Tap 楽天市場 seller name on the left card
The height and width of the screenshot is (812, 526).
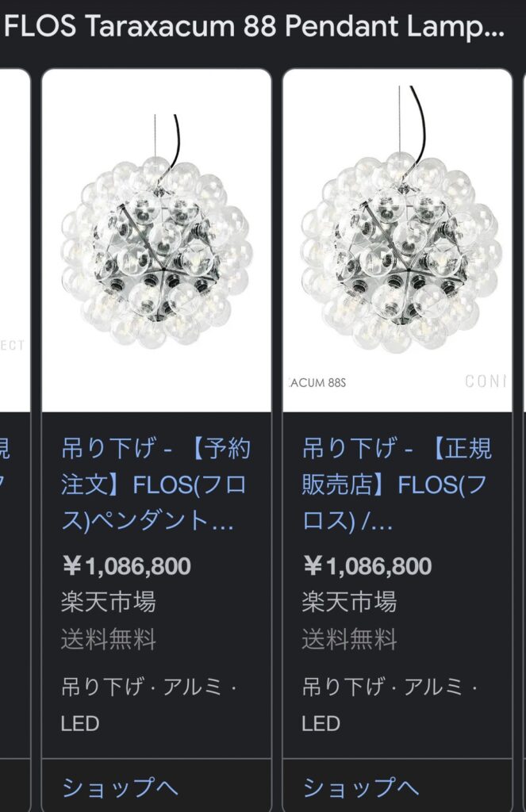(109, 603)
